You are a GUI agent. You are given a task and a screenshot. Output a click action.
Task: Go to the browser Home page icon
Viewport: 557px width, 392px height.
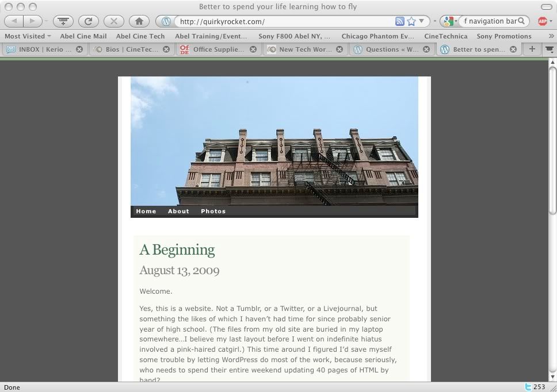point(139,21)
